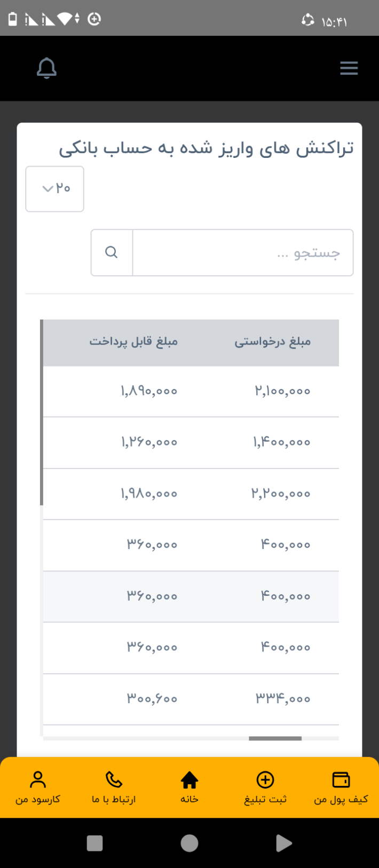
Task: Click the search magnifier icon
Action: coord(112,252)
